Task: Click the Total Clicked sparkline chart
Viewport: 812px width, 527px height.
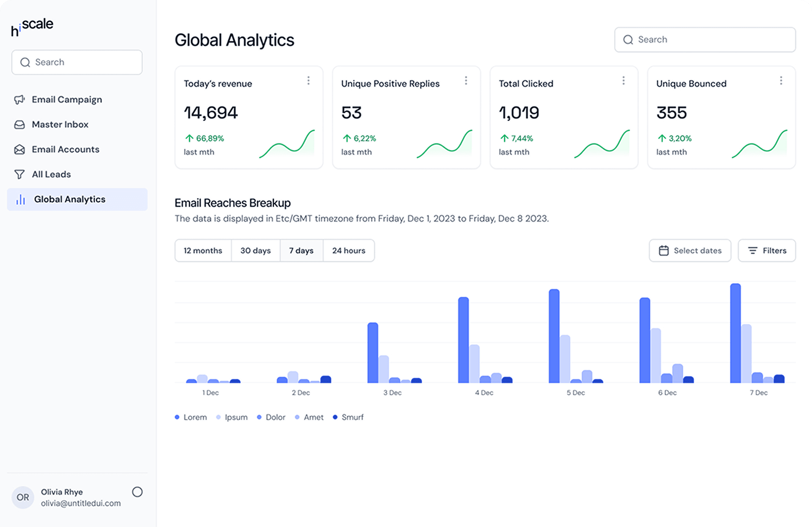Action: point(602,144)
